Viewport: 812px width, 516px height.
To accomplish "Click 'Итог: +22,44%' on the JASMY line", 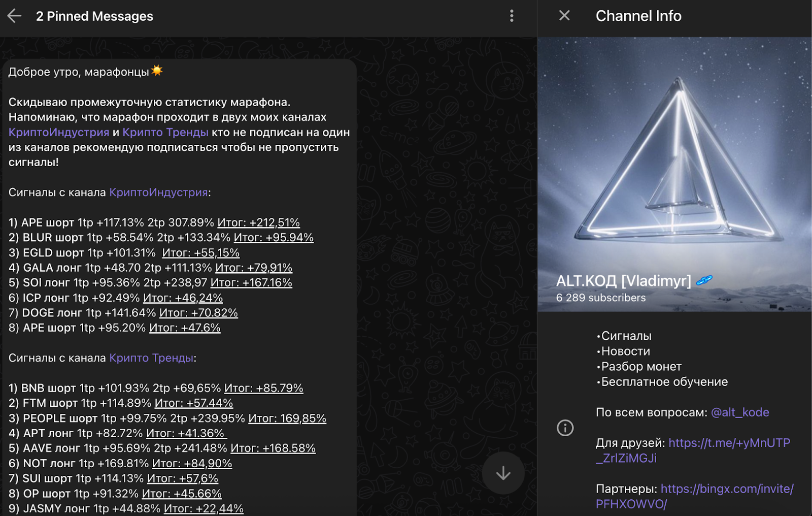I will 204,508.
